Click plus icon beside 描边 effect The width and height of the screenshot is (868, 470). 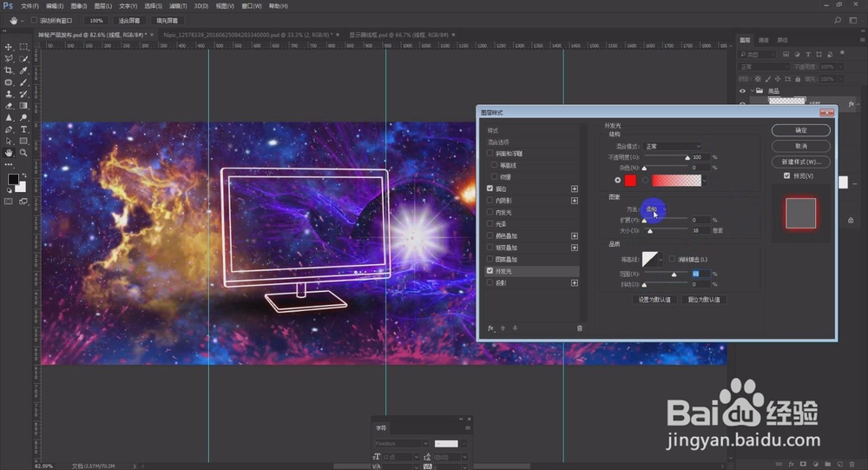575,189
